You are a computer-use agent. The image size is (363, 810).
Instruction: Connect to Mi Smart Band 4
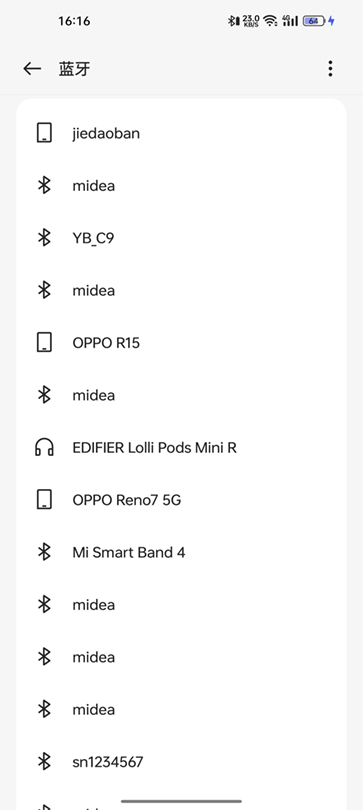coord(181,552)
